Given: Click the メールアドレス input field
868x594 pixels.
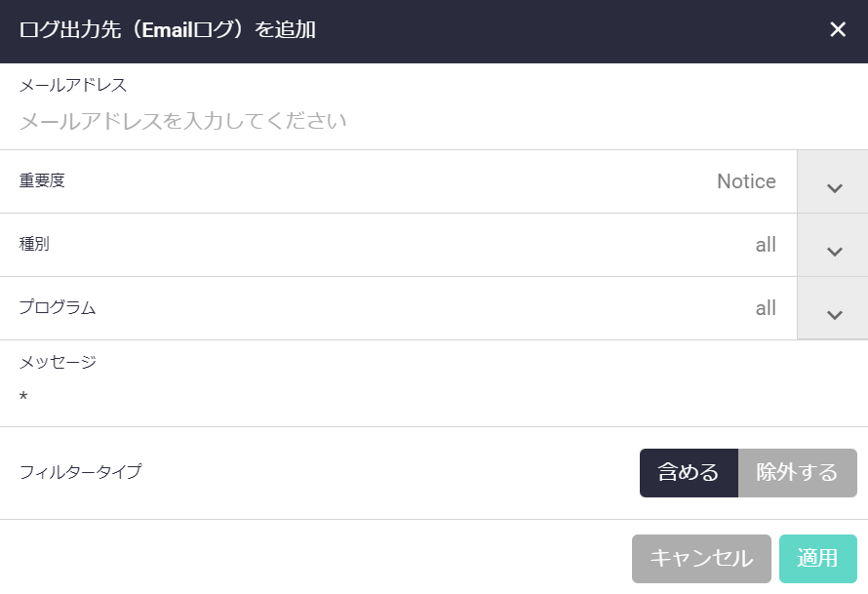Looking at the screenshot, I should (390, 122).
